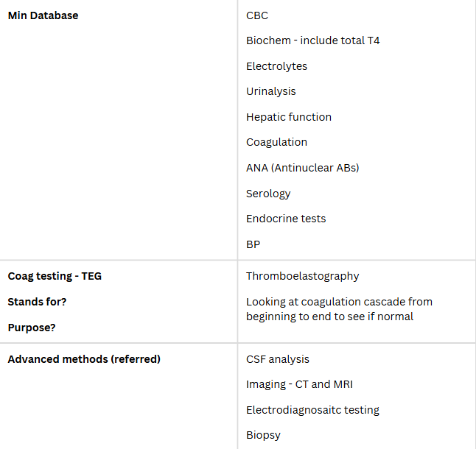Click the 'Coagulation' entry
Screen dimensions: 476x449
(276, 142)
